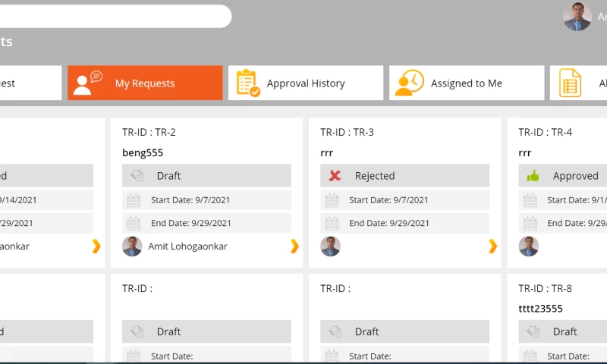Viewport: 607px width, 364px height.
Task: Click the Draft status icon on TR-2
Action: click(137, 176)
